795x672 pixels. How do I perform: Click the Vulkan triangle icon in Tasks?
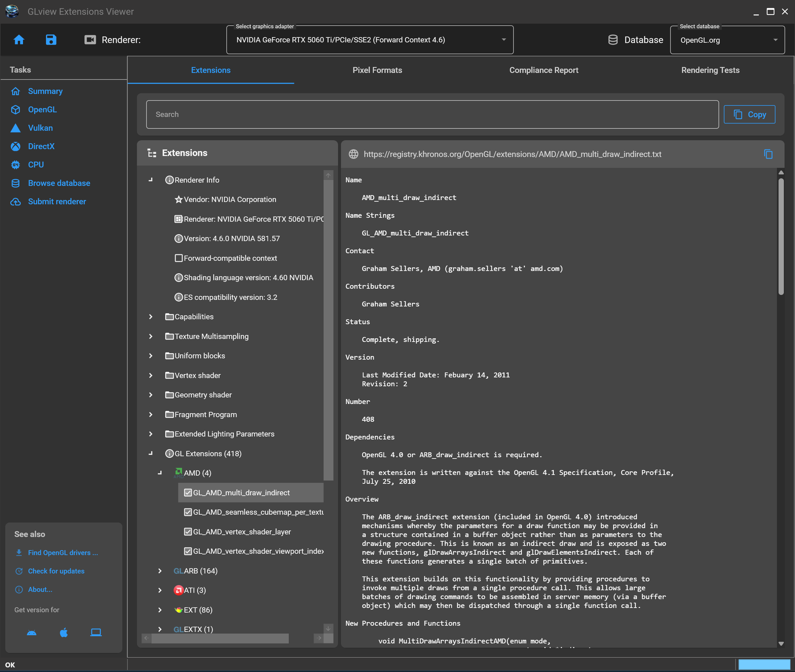pyautogui.click(x=15, y=128)
